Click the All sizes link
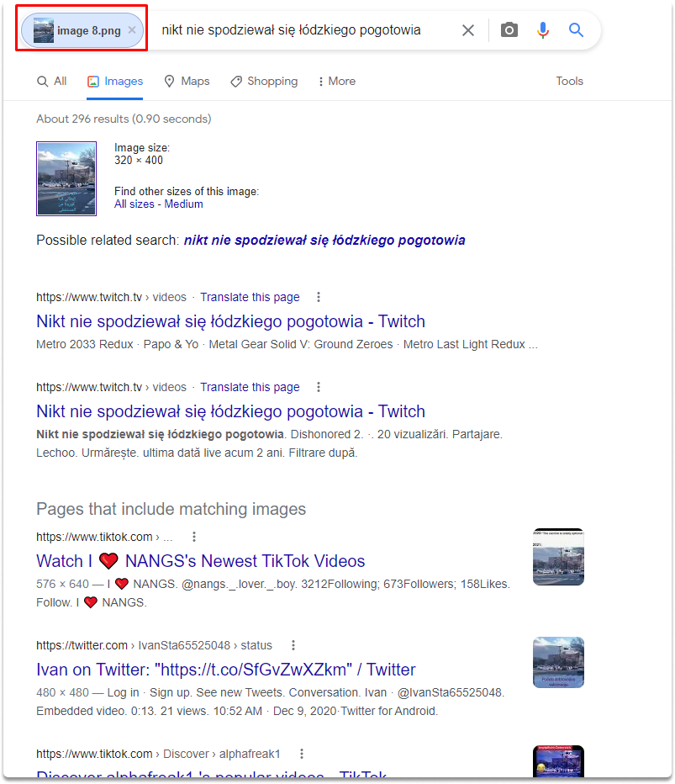Image resolution: width=675 pixels, height=784 pixels. pyautogui.click(x=134, y=204)
